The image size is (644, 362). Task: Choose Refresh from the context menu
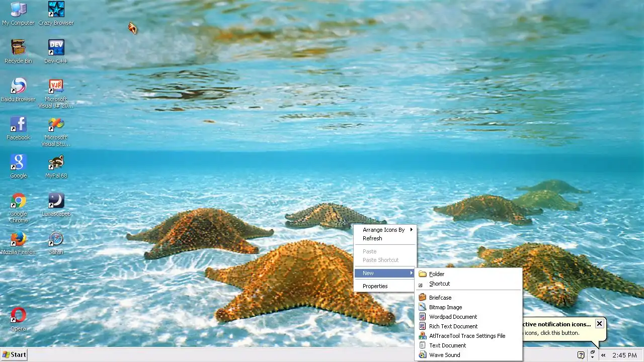385,238
